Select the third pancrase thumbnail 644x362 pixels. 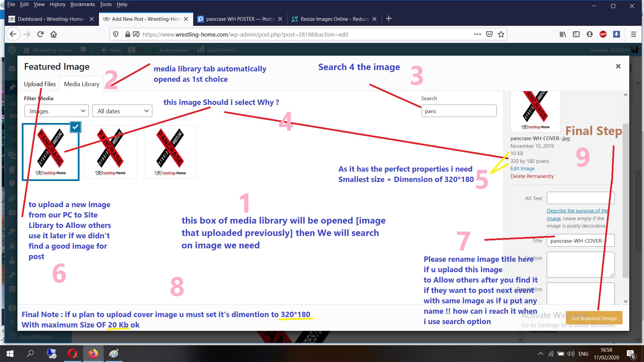pos(170,152)
